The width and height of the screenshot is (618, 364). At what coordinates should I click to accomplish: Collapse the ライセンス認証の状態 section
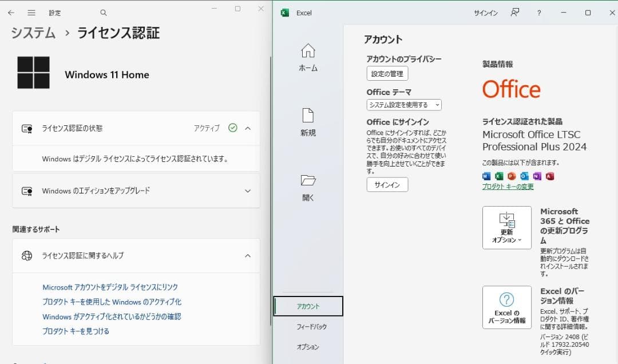click(248, 128)
